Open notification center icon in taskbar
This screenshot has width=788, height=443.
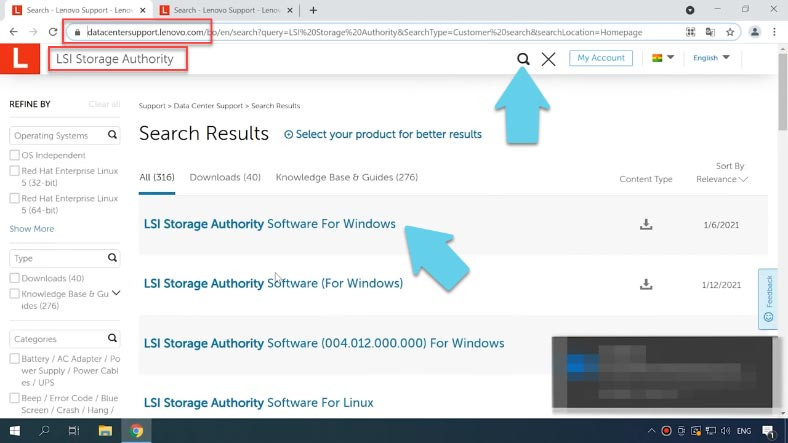point(768,431)
